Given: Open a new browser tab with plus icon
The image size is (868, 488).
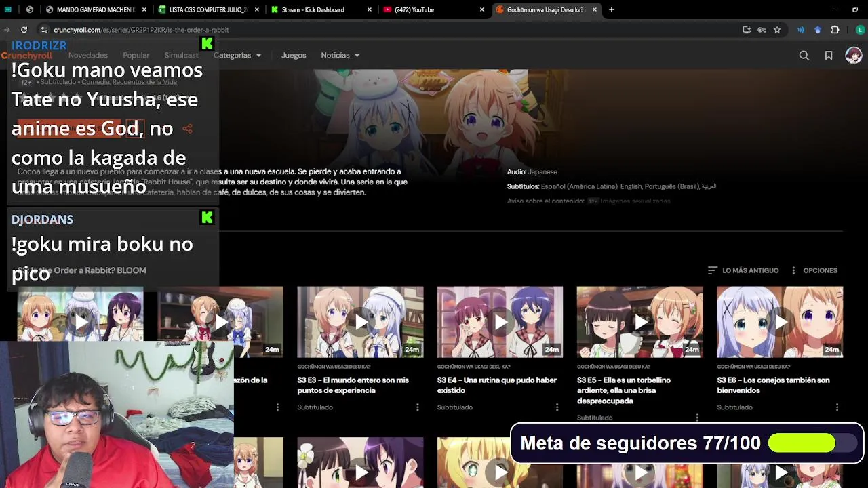Looking at the screenshot, I should click(611, 9).
